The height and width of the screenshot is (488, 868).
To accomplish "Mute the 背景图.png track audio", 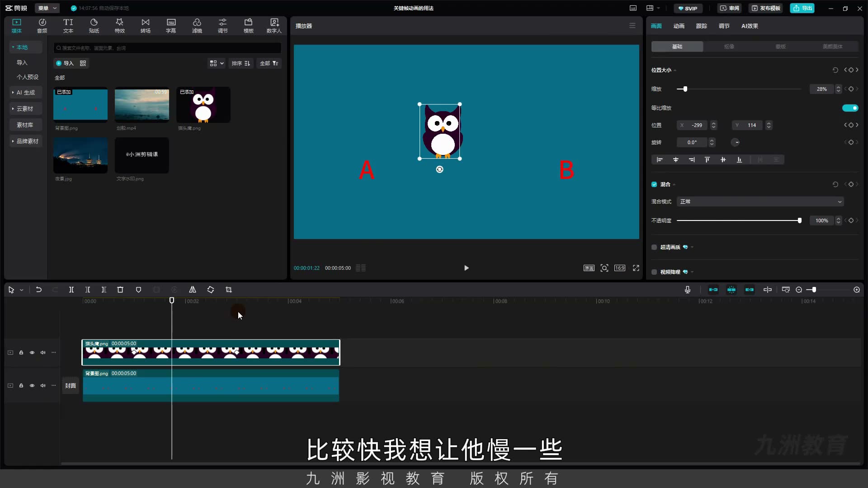I will [x=43, y=385].
